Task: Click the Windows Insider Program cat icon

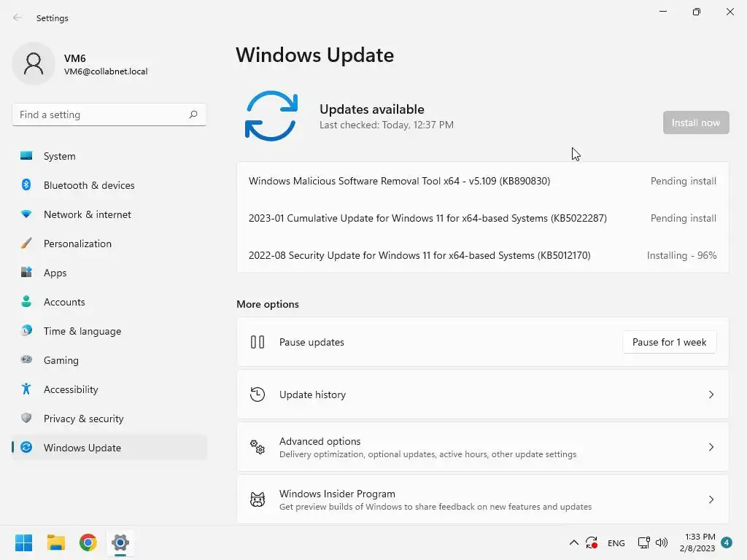Action: pos(258,499)
